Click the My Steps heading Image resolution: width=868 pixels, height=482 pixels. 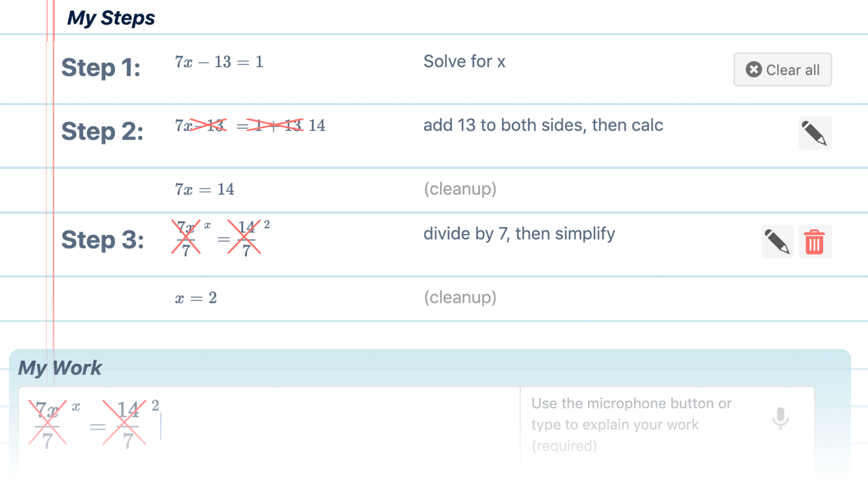pyautogui.click(x=110, y=17)
